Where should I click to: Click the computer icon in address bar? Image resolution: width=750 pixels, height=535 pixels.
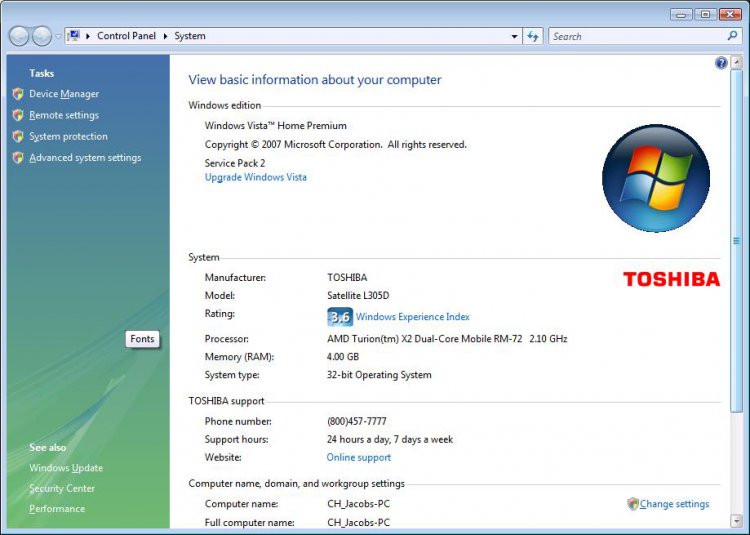point(74,36)
